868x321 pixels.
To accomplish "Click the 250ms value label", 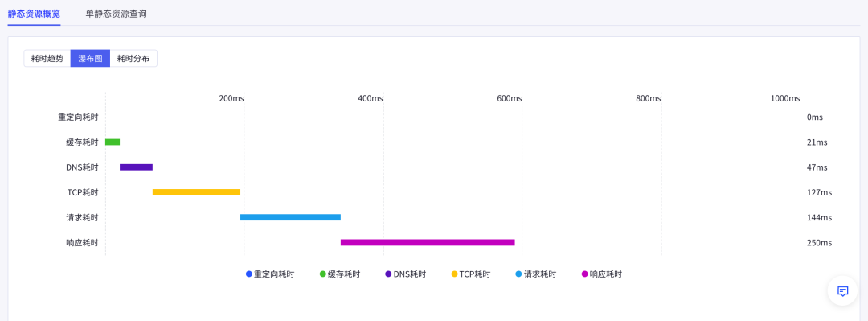I will click(x=819, y=243).
